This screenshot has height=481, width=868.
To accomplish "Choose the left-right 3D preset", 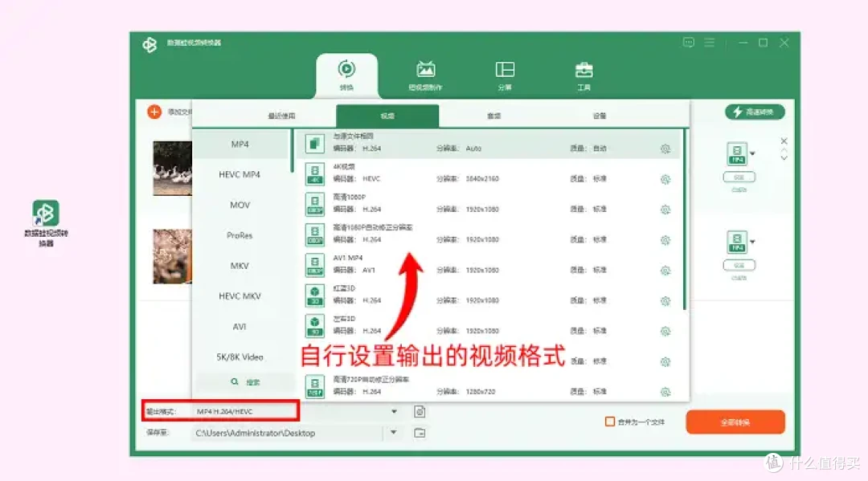I will 489,326.
